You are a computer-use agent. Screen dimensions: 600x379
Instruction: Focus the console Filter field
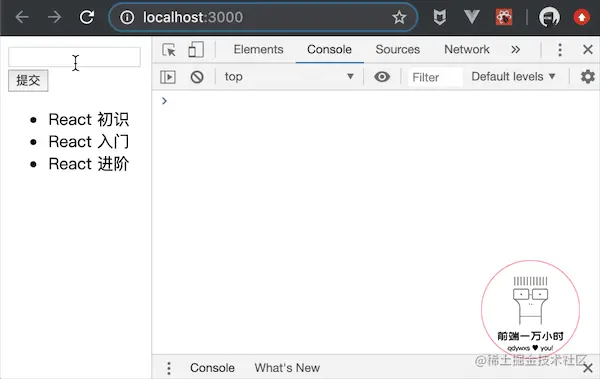435,77
